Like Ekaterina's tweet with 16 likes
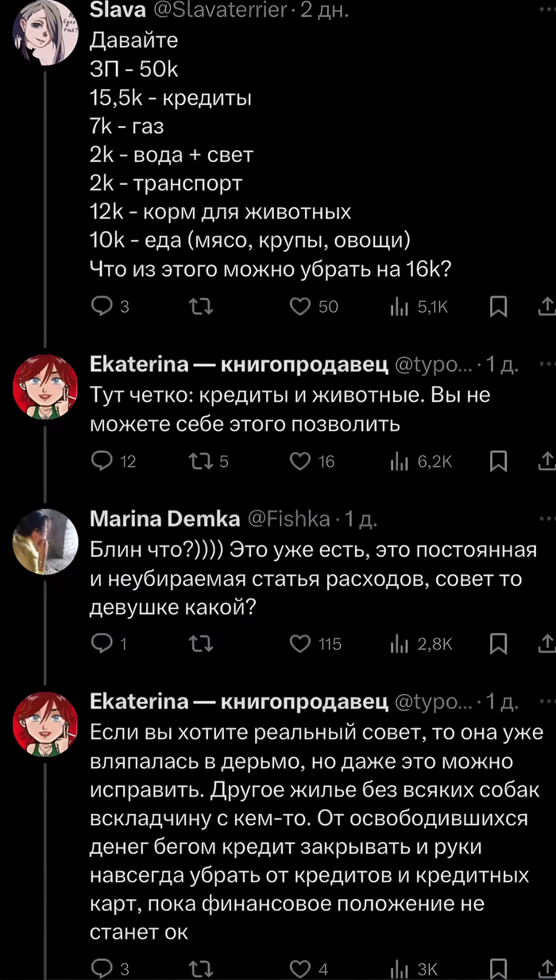 tap(300, 461)
